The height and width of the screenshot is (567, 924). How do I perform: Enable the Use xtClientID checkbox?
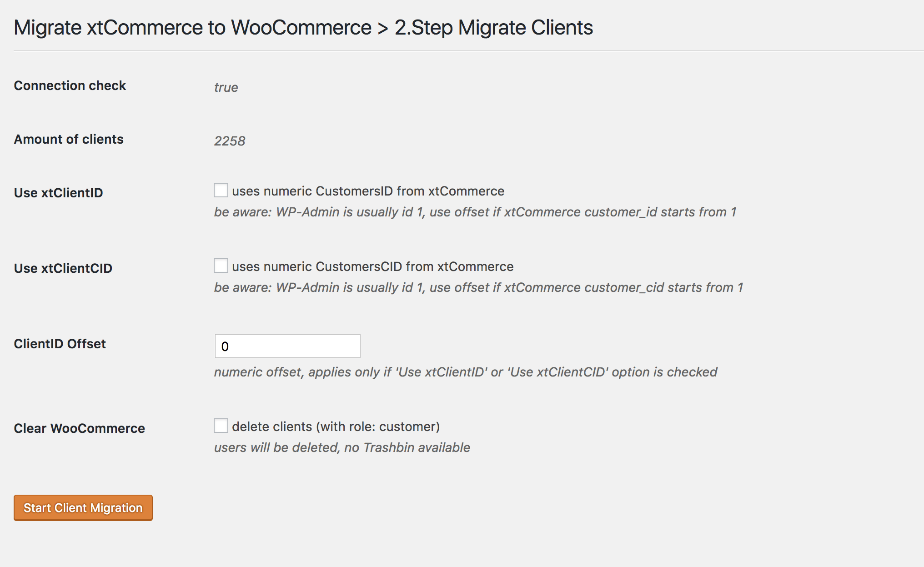tap(221, 190)
